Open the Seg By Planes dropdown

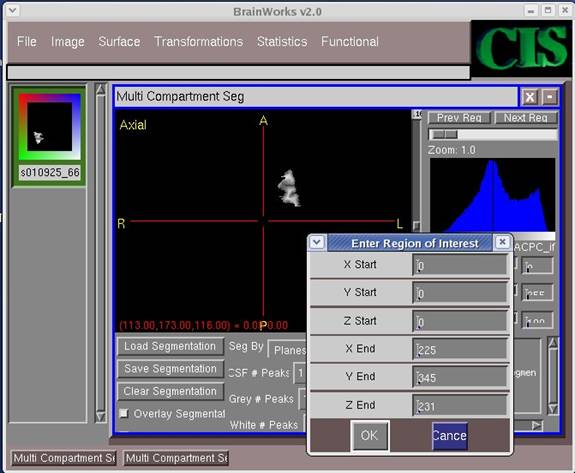click(289, 350)
